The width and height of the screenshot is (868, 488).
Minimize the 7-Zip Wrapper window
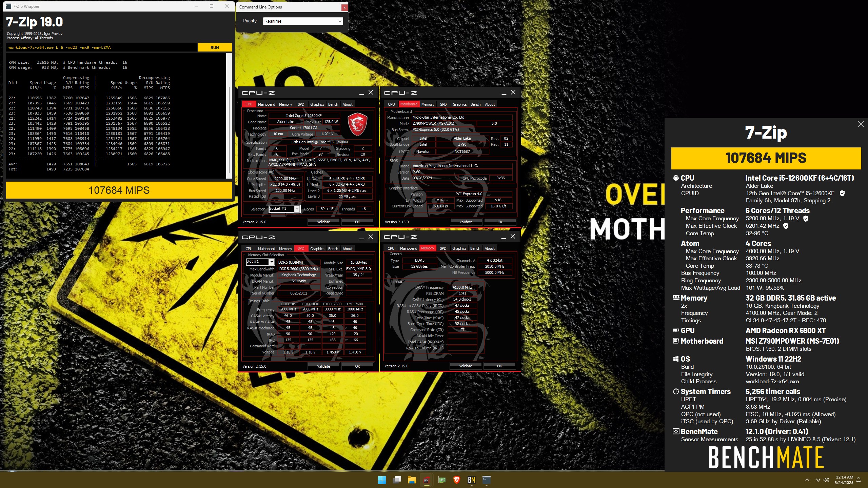196,6
